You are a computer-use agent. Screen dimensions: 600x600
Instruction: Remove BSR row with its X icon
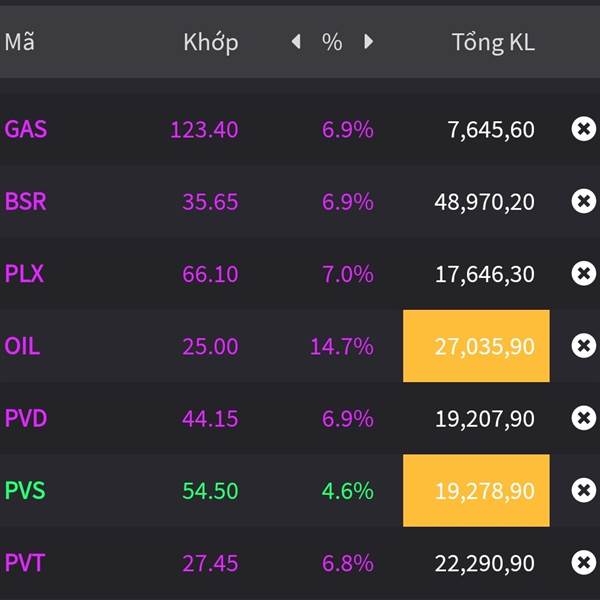583,201
